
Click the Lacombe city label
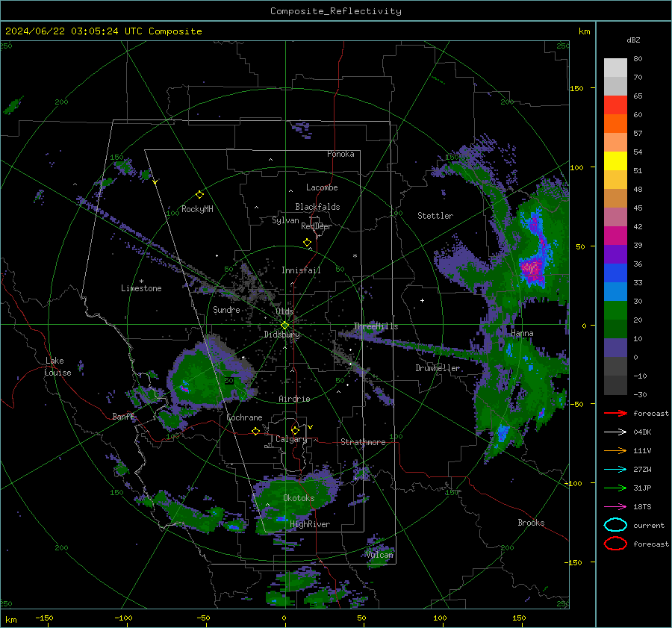click(x=322, y=187)
